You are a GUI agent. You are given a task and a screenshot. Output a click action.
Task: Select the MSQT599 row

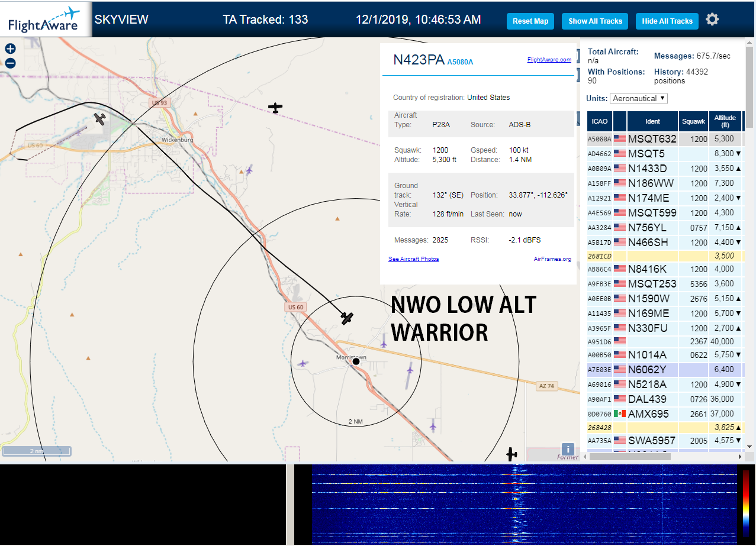point(665,212)
